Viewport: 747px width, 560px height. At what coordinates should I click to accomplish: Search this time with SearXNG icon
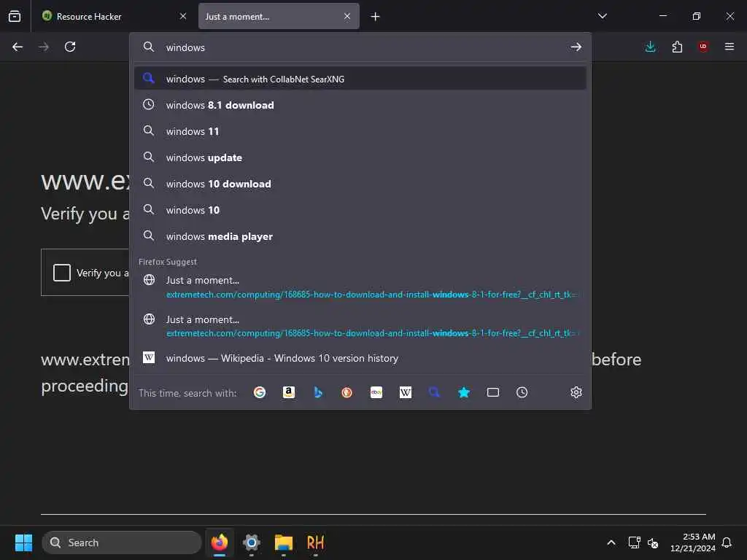[x=435, y=392]
